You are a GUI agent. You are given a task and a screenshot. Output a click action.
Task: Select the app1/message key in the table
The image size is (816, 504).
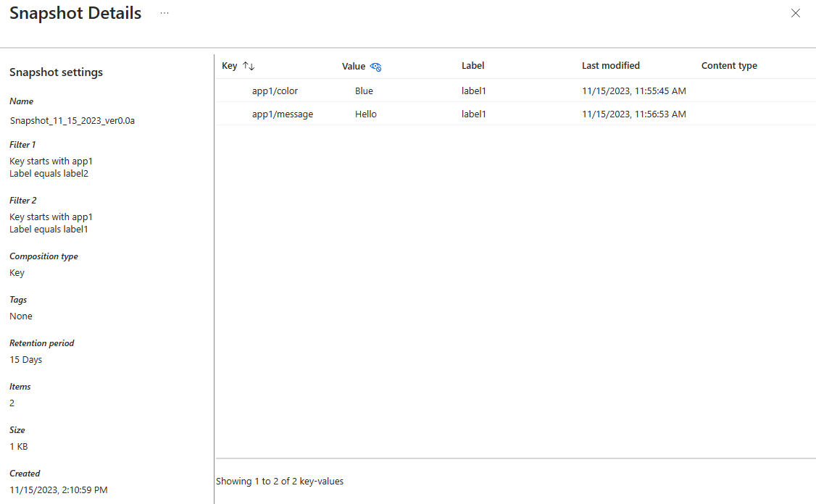pyautogui.click(x=283, y=114)
